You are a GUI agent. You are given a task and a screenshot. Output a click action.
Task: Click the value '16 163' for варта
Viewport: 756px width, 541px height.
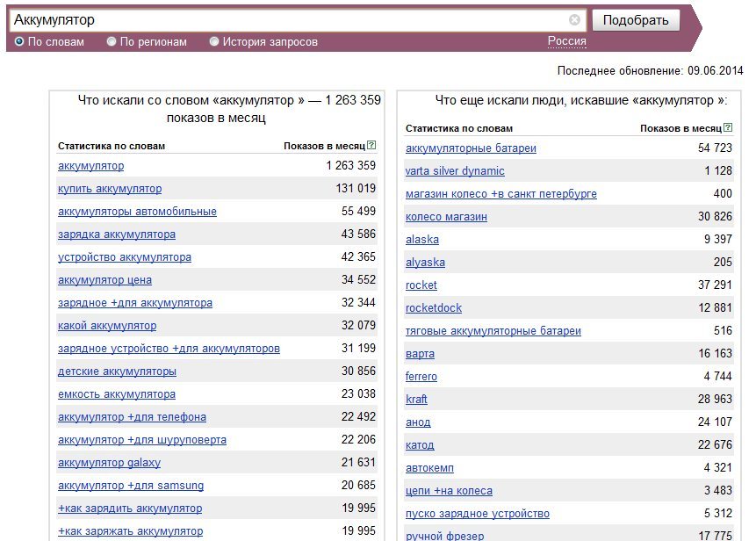click(715, 353)
